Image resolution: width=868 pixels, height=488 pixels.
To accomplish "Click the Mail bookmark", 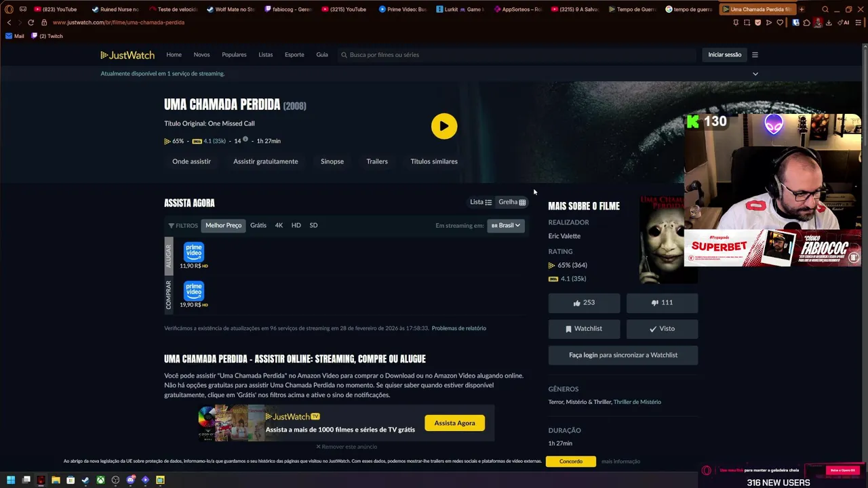I will 15,36.
